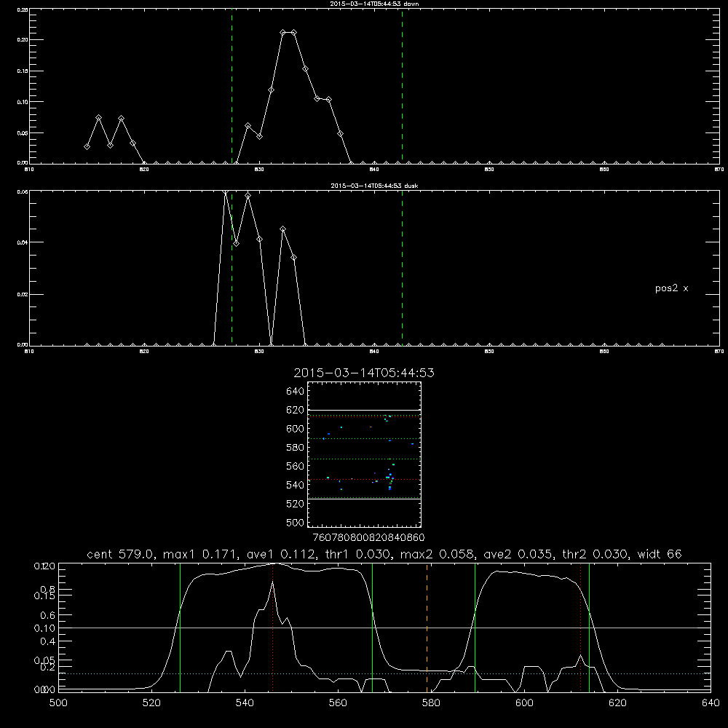Viewport: 728px width, 728px height.
Task: Click the y-axis label 0.10 of bottom plot
Action: [x=44, y=628]
